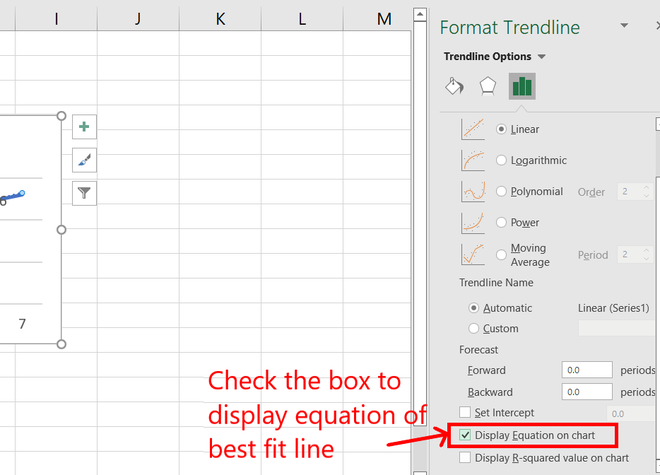The image size is (660, 475).
Task: Click the Linear (Series1) automatic name text
Action: pyautogui.click(x=614, y=308)
